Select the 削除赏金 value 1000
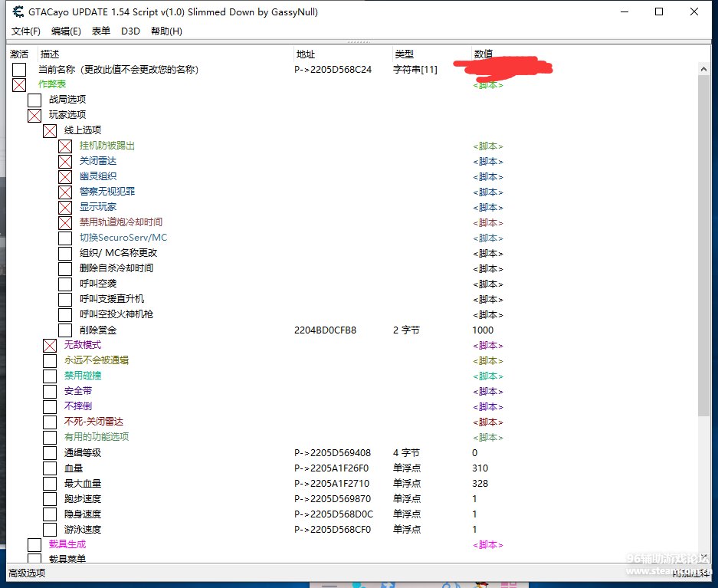 coord(483,330)
